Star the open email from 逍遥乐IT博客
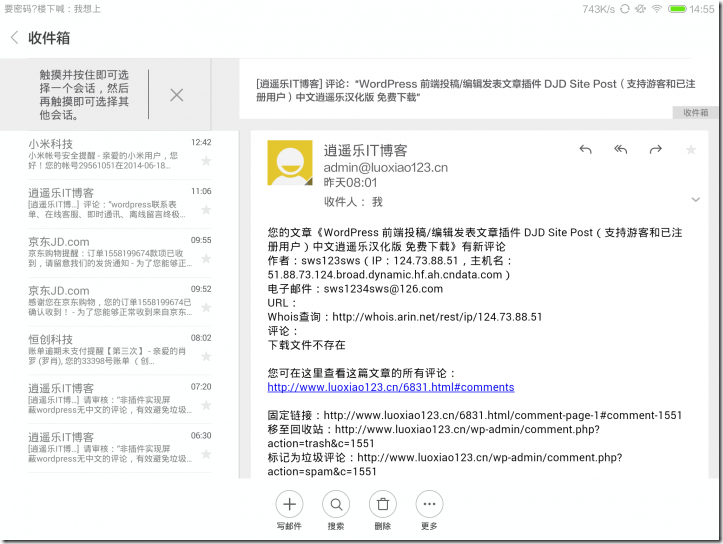 pos(691,149)
